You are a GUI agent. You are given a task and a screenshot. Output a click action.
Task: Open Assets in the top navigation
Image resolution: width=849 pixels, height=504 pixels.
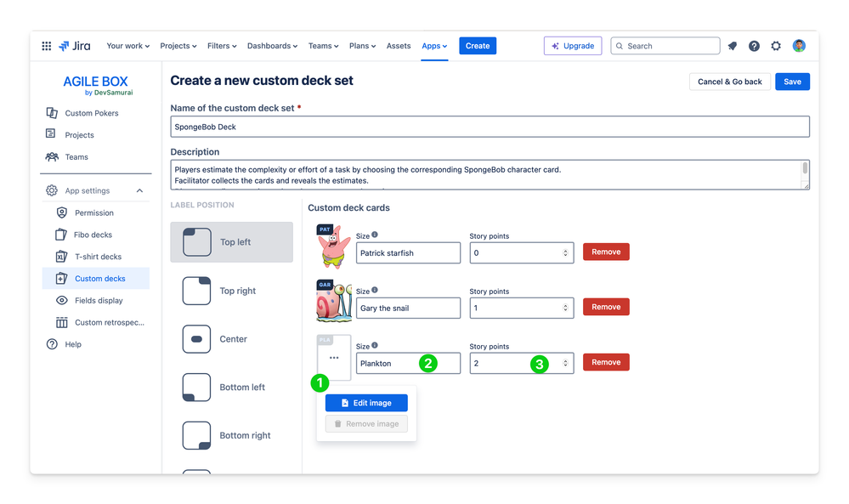pos(399,46)
